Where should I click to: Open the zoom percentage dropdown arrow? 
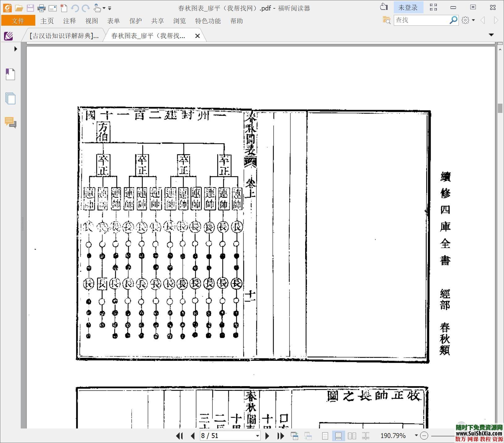(x=416, y=436)
